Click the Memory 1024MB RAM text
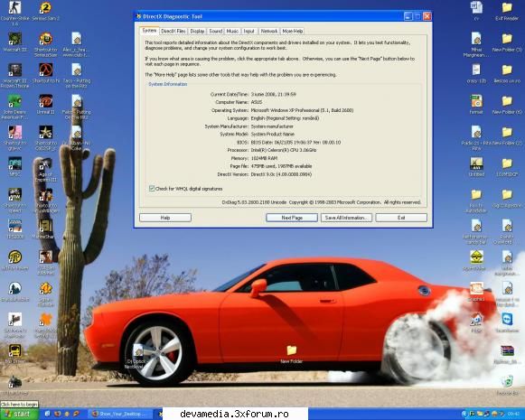The image size is (525, 420). [264, 158]
